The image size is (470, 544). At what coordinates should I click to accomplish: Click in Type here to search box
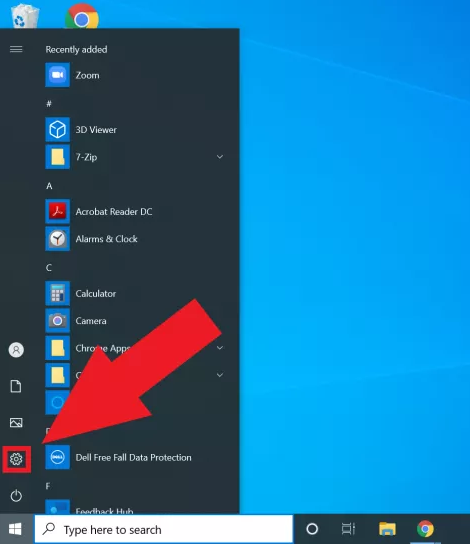163,529
